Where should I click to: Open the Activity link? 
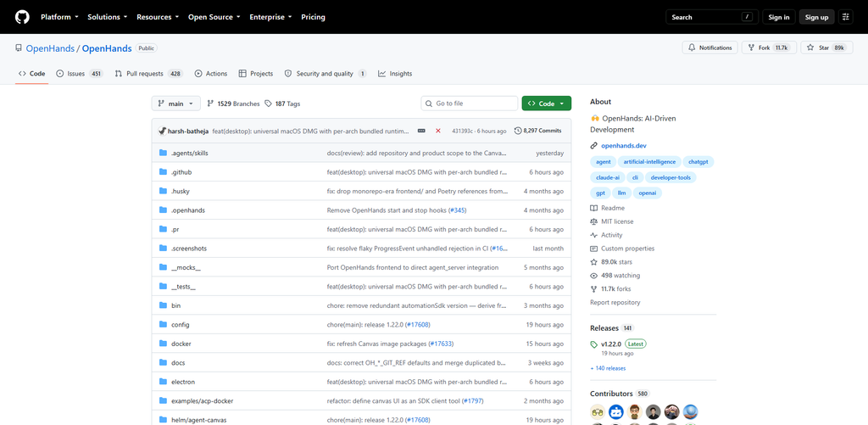tap(606, 235)
